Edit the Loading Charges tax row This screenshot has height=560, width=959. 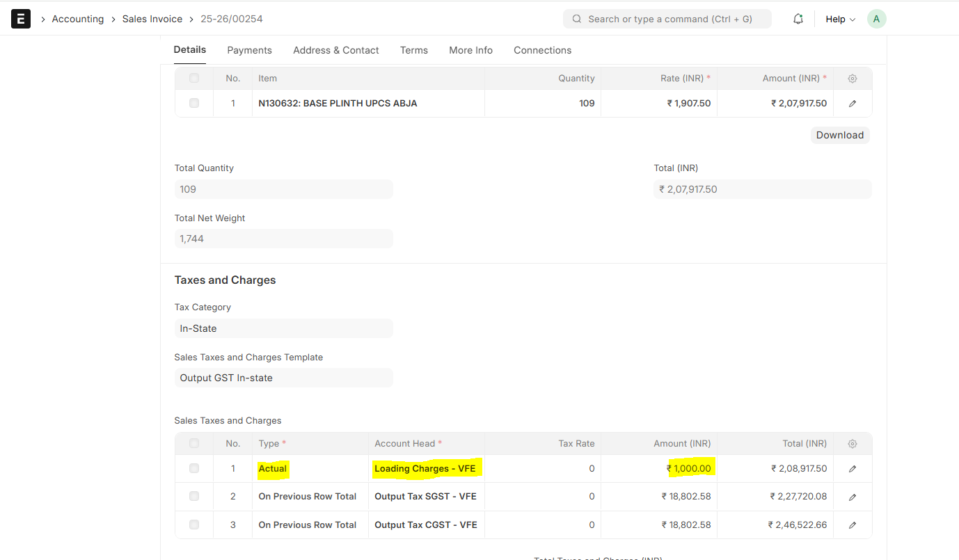853,468
